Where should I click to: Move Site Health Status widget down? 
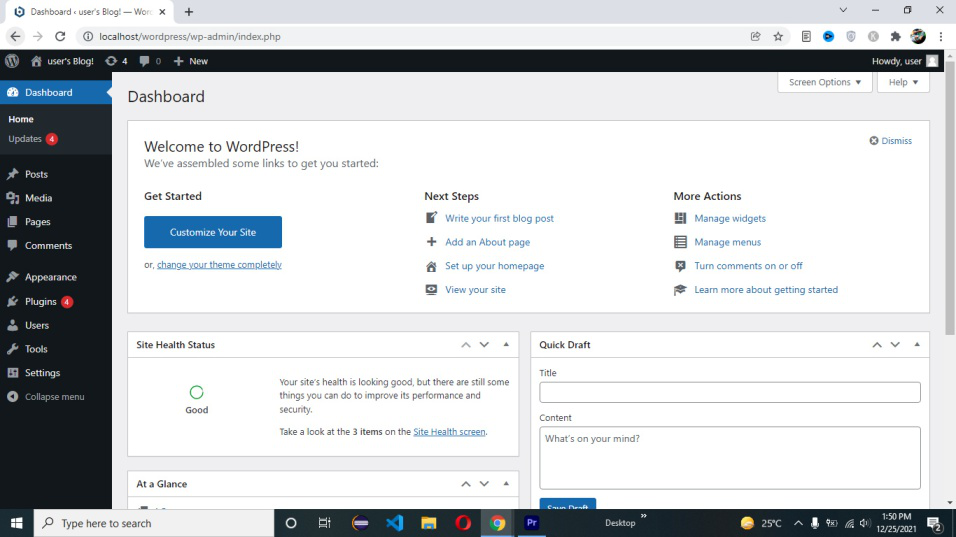pyautogui.click(x=484, y=345)
